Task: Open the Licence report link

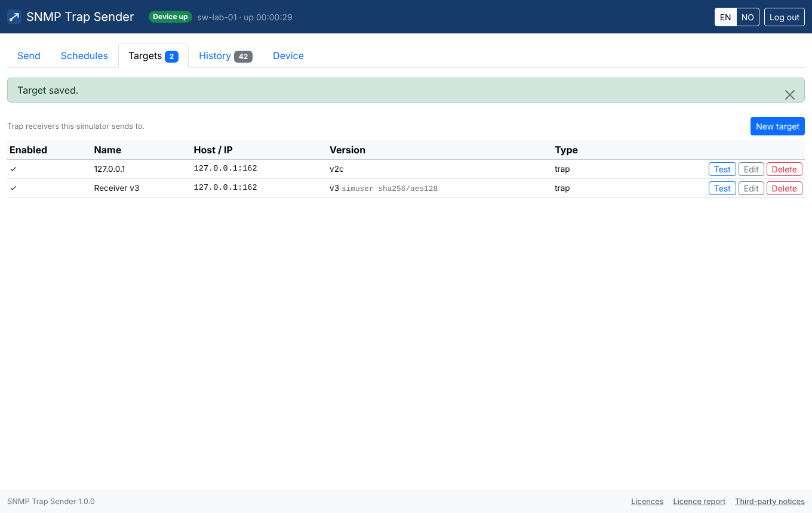Action: (x=699, y=502)
